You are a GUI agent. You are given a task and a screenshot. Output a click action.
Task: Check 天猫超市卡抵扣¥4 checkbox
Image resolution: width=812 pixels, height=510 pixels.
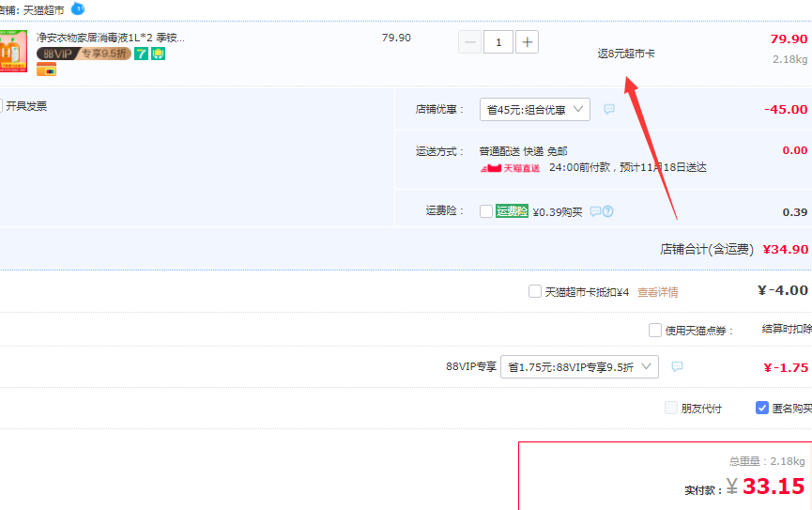tap(535, 291)
